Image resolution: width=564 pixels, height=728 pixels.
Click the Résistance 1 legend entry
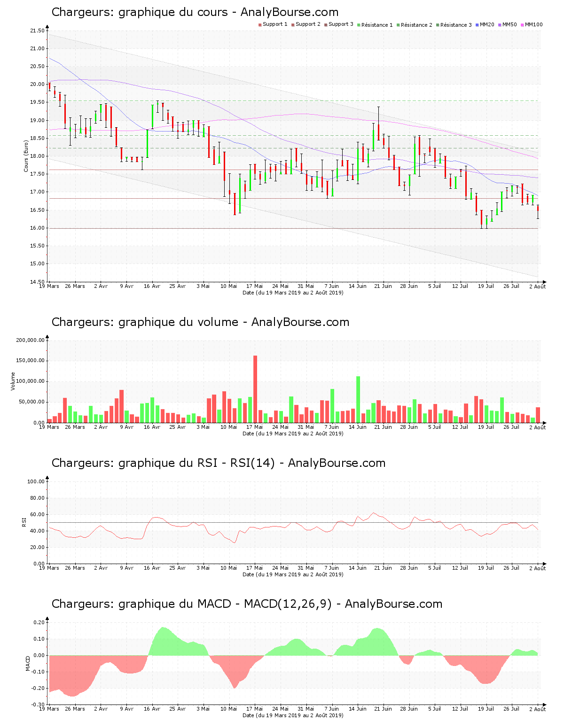[375, 25]
